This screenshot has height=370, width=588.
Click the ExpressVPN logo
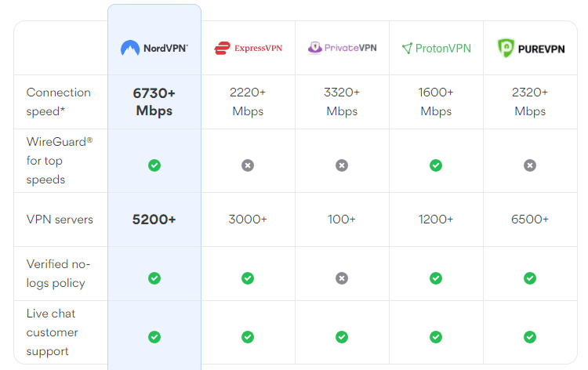248,49
